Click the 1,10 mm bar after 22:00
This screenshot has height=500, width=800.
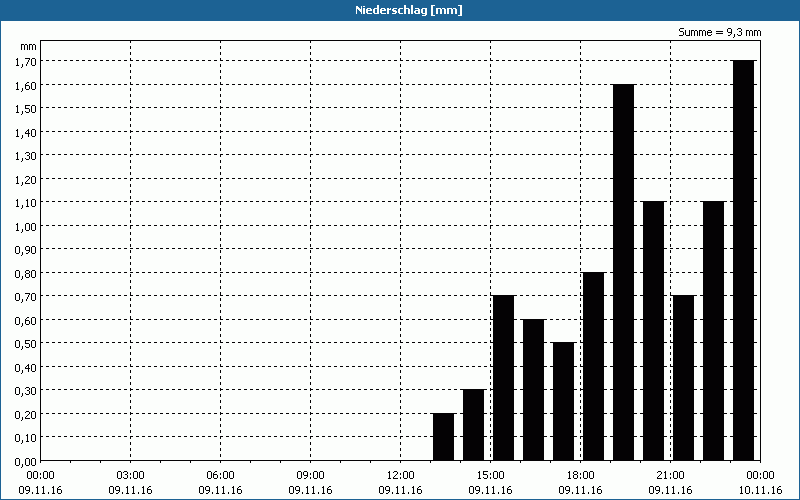tap(714, 331)
